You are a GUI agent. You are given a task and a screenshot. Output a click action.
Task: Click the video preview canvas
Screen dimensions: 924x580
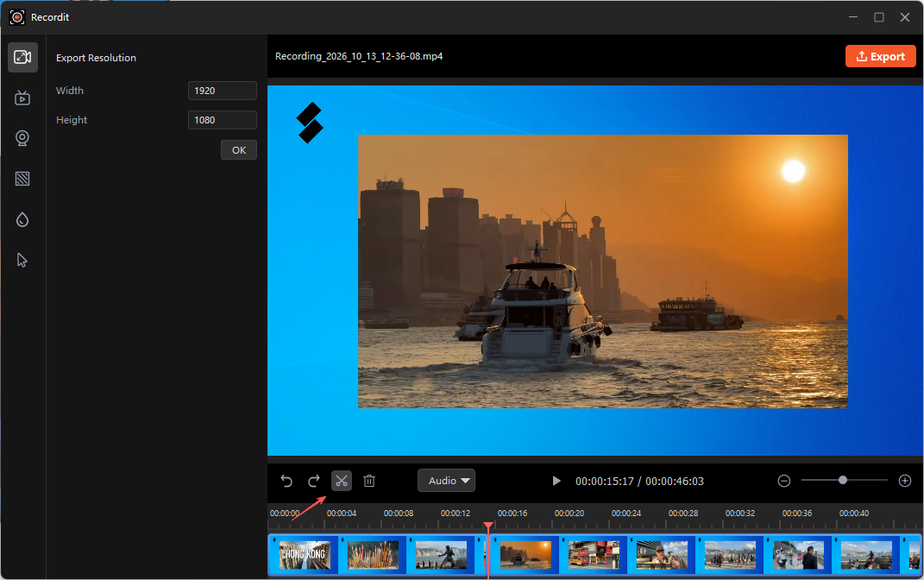[x=595, y=270]
